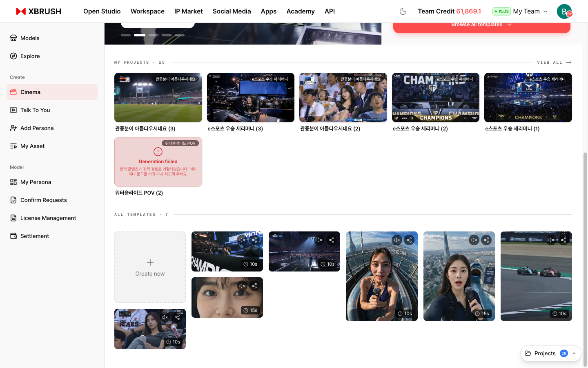Open Academy in top navigation

pos(301,11)
